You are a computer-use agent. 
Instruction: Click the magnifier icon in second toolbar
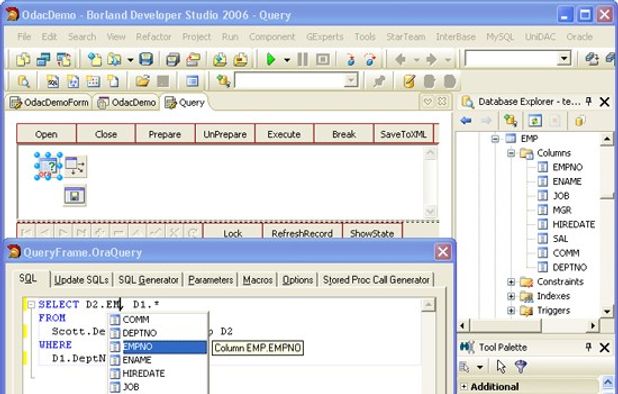click(x=24, y=81)
